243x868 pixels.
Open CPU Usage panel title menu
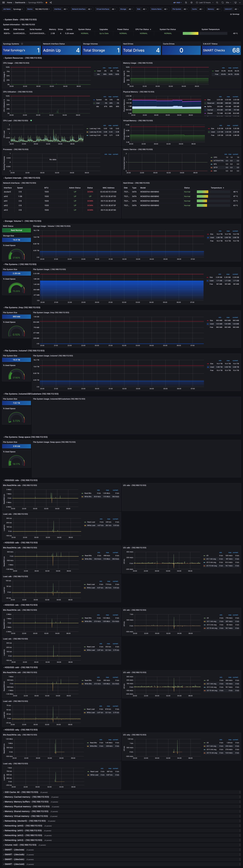pos(16,63)
